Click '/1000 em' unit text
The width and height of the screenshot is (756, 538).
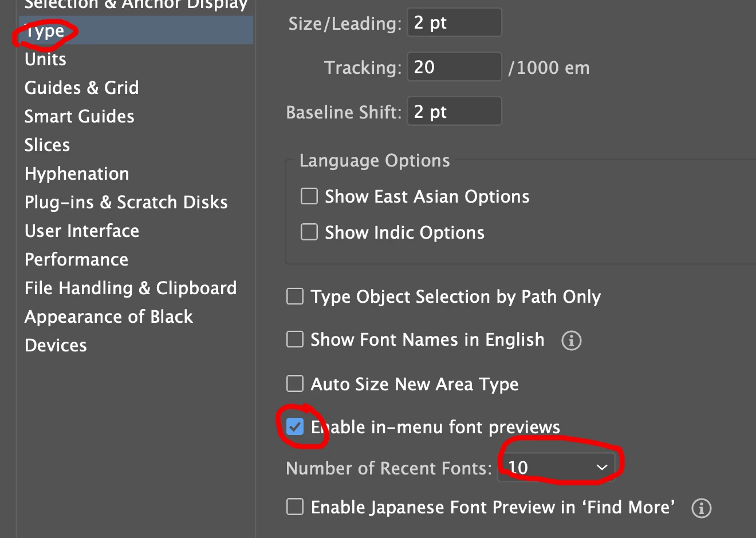[x=549, y=68]
